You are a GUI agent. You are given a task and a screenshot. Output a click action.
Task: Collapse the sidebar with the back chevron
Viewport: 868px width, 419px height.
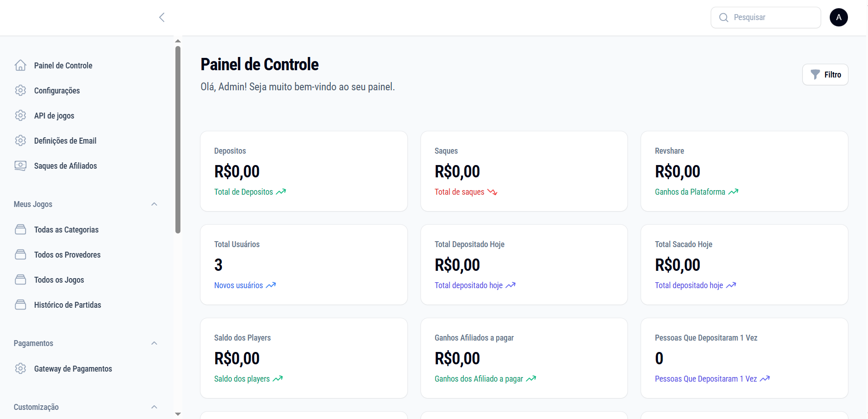point(162,17)
